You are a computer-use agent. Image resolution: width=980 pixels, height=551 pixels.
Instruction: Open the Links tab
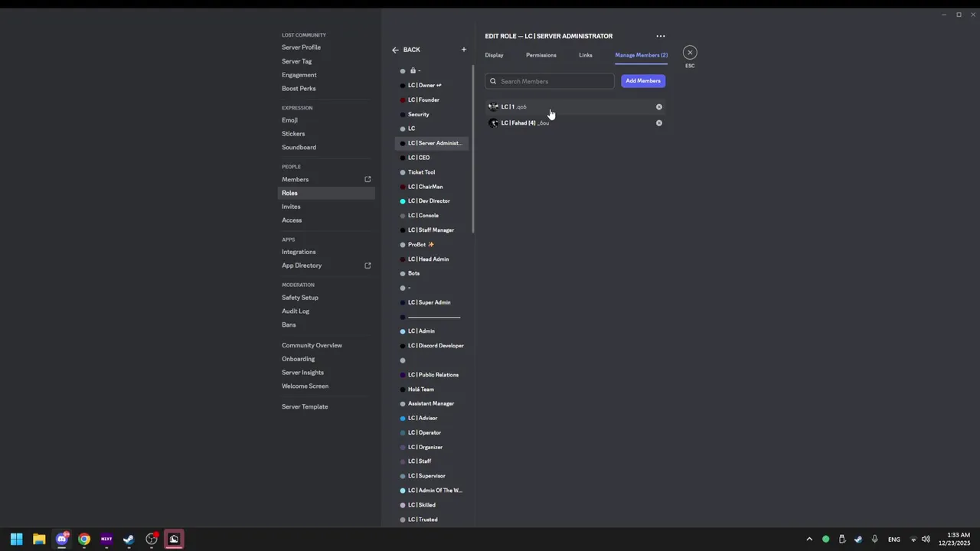point(585,55)
